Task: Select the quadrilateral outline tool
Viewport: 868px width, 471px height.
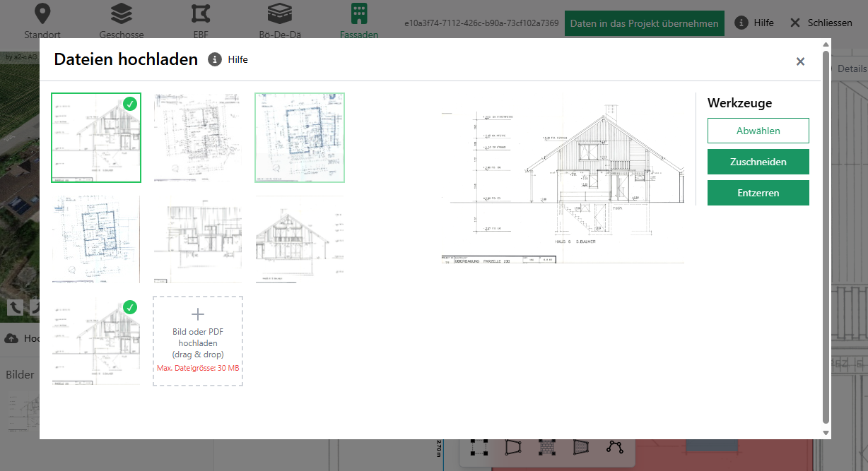Action: pyautogui.click(x=513, y=447)
